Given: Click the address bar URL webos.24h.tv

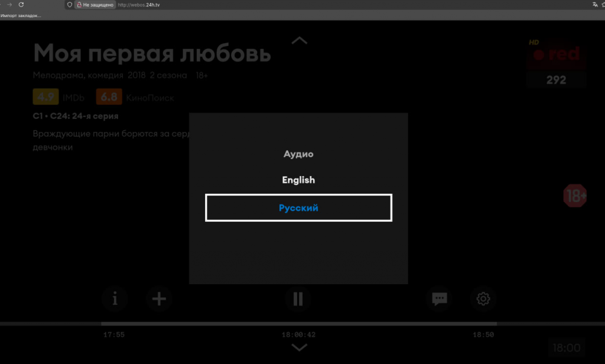Looking at the screenshot, I should coord(139,5).
